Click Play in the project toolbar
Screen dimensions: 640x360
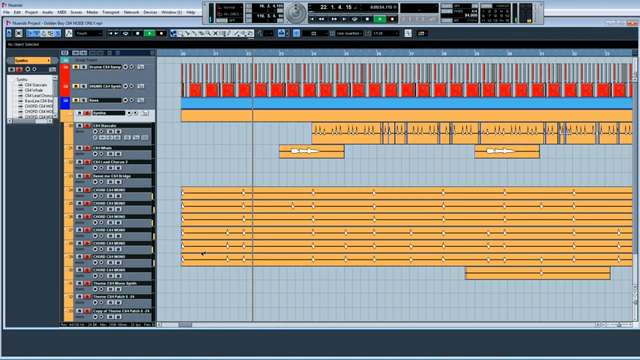[150, 33]
